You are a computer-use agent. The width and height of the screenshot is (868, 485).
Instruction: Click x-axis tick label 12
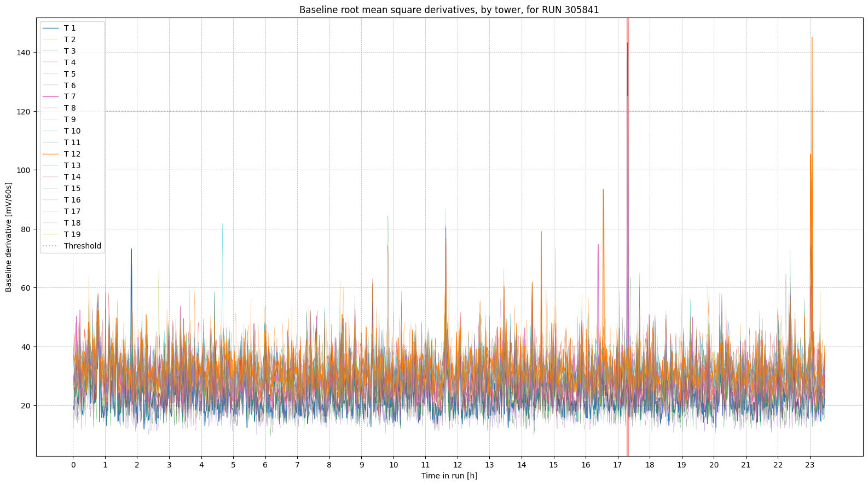click(458, 465)
